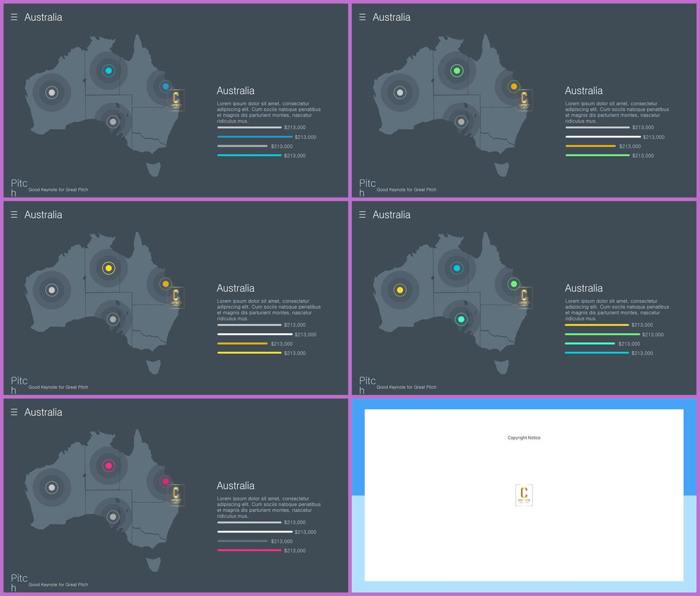700x596 pixels.
Task: Click the yellow top progress bar on the fourth slide
Action: (x=597, y=325)
